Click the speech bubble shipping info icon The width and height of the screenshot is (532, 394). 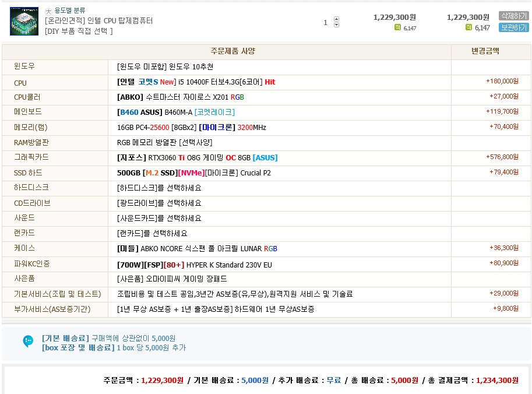[x=28, y=341]
